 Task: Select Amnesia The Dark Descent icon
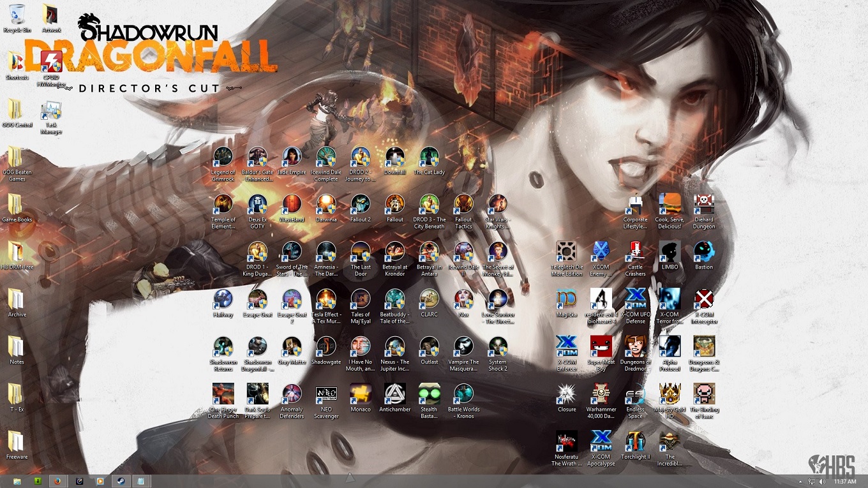pyautogui.click(x=327, y=259)
